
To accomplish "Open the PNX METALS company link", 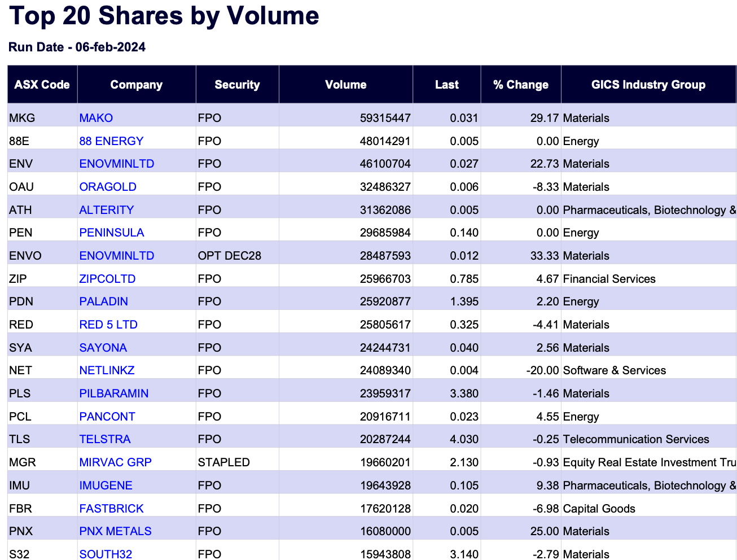I will pyautogui.click(x=116, y=531).
